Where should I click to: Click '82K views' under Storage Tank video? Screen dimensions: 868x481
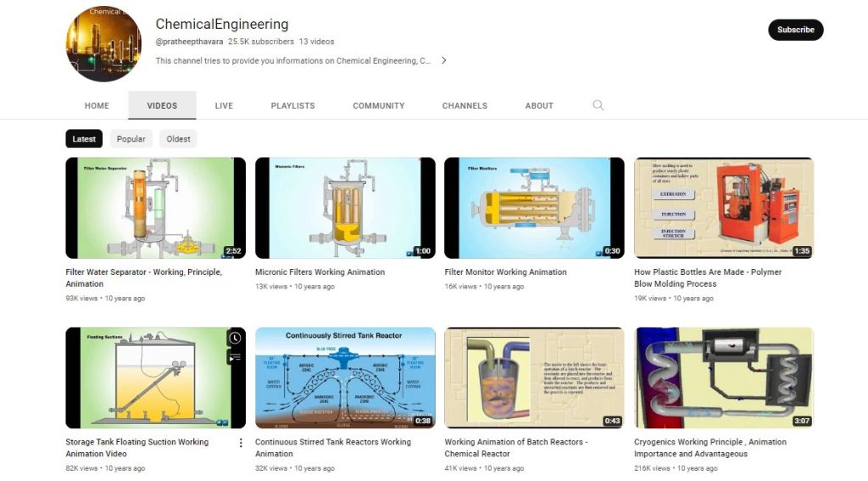click(x=81, y=468)
